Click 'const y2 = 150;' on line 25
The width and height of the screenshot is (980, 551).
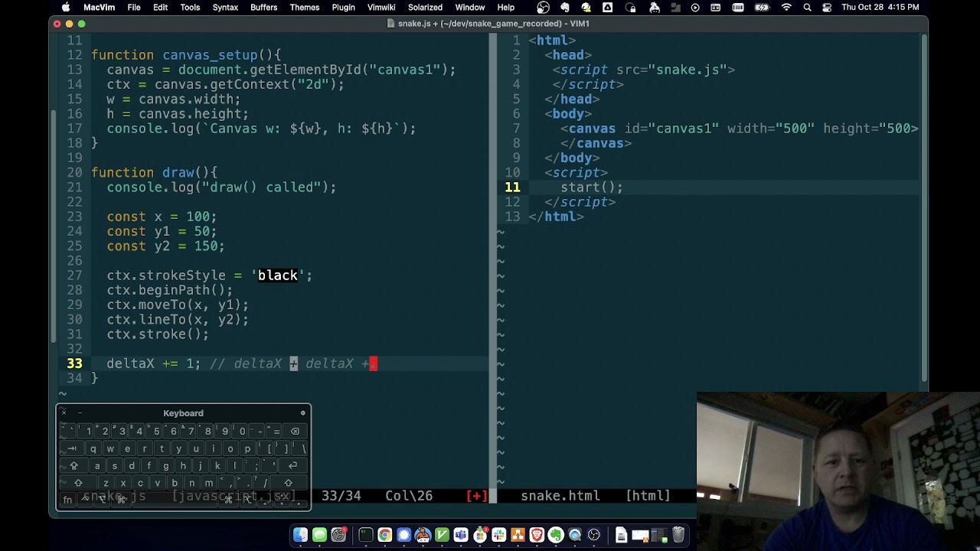click(x=165, y=246)
